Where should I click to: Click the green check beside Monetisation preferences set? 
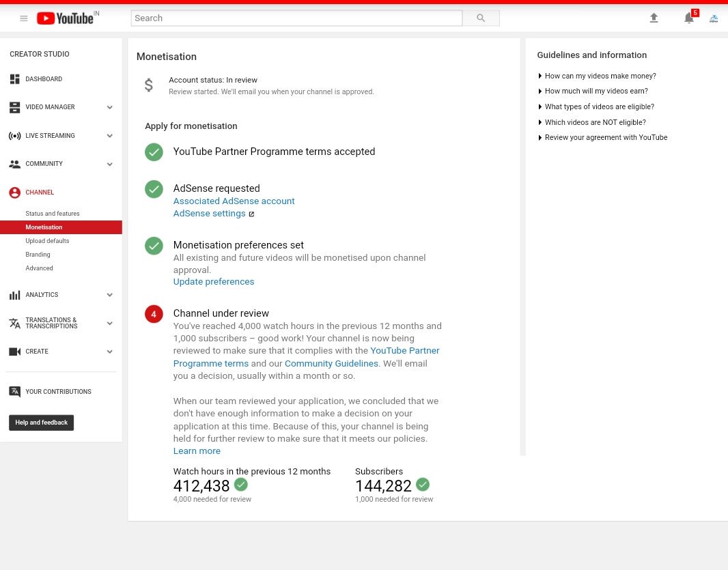point(154,246)
